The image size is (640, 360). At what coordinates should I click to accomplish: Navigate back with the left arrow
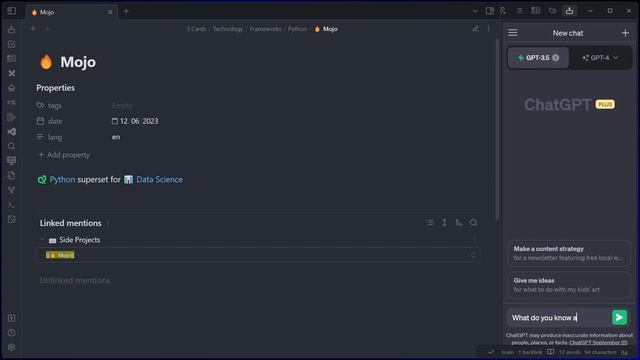(x=33, y=29)
